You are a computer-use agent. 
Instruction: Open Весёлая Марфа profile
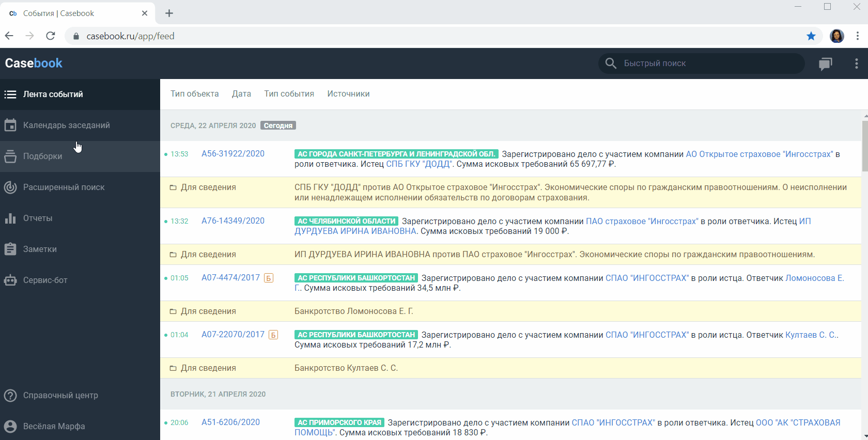coord(80,426)
